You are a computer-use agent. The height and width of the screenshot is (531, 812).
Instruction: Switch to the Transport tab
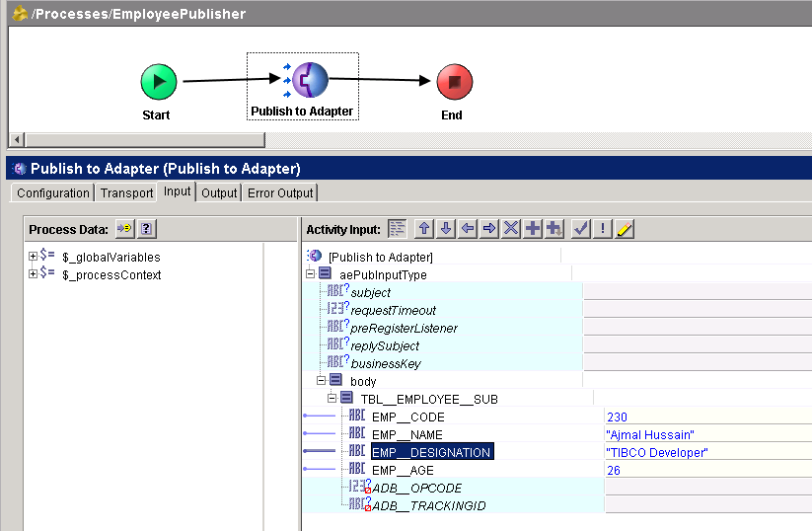(127, 192)
